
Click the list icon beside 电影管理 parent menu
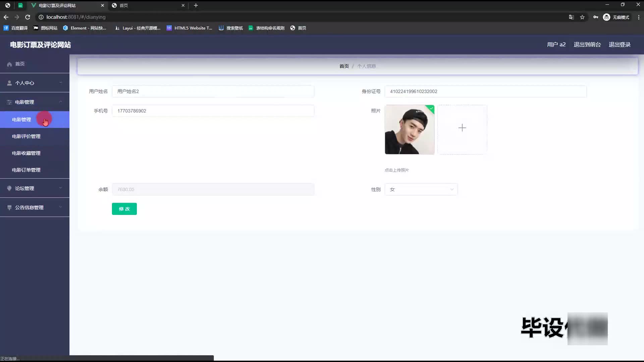click(x=9, y=102)
